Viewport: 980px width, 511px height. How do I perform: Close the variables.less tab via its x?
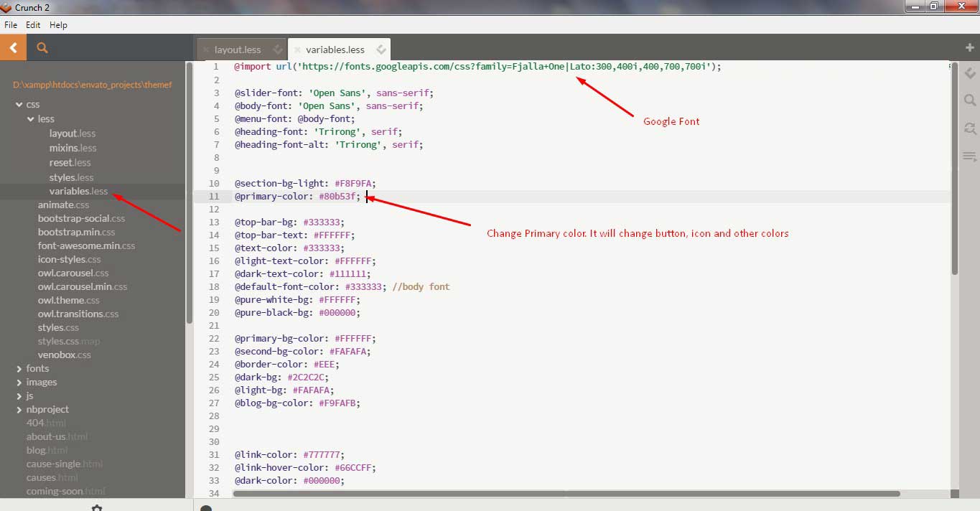[x=297, y=50]
